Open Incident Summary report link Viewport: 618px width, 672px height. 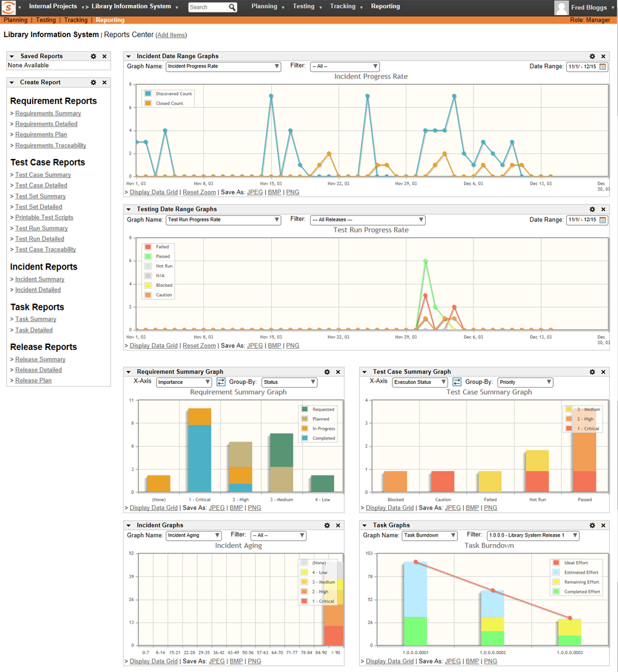click(x=40, y=279)
